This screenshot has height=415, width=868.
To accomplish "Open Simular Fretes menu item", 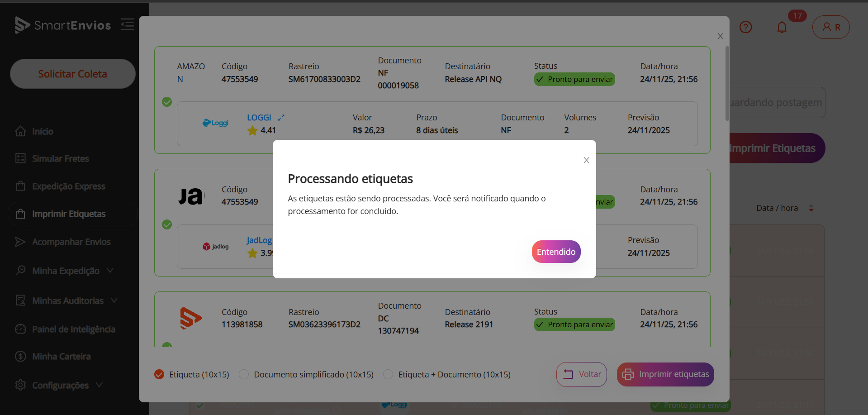I will point(60,158).
